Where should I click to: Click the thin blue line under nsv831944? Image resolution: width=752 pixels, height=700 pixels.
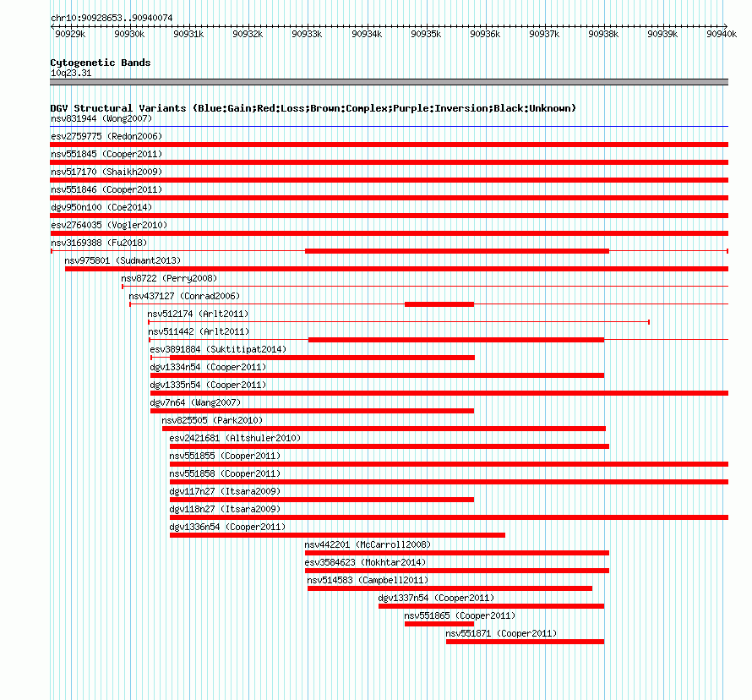tap(389, 127)
